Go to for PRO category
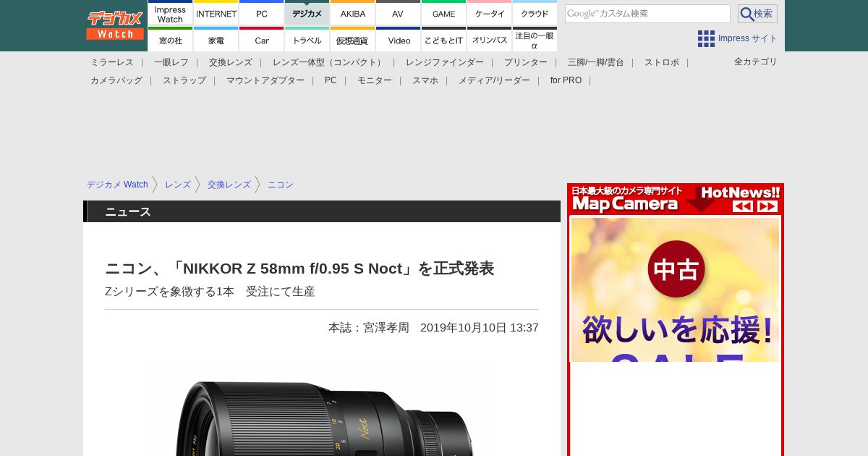868x456 pixels. point(566,80)
